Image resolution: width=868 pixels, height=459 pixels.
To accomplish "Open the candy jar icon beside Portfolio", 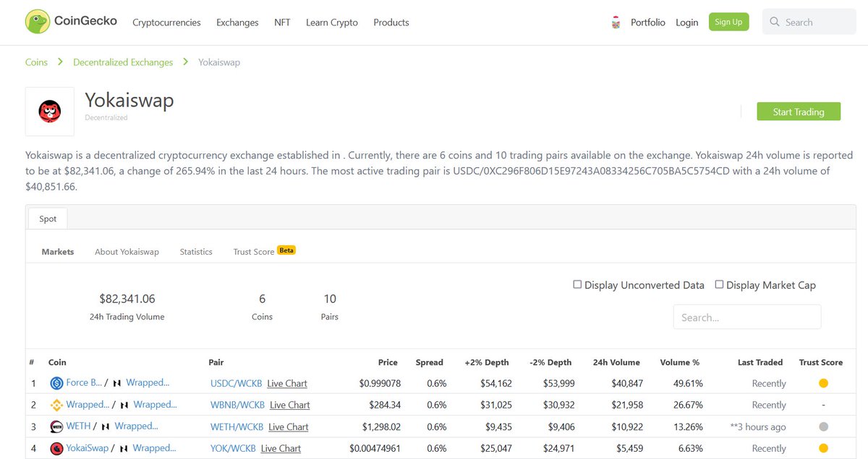I will tap(616, 22).
